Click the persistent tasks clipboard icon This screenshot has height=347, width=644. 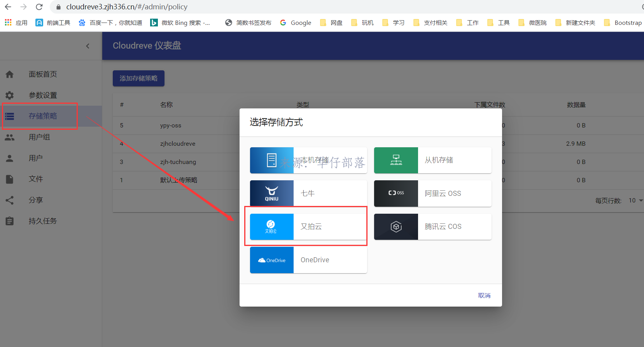[x=10, y=221]
